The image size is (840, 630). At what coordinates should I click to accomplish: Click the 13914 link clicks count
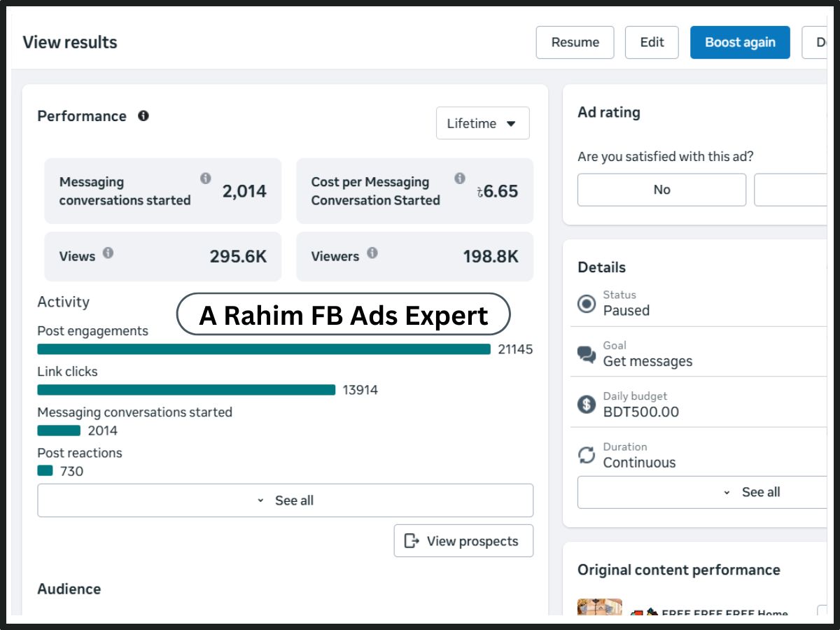[x=360, y=390]
